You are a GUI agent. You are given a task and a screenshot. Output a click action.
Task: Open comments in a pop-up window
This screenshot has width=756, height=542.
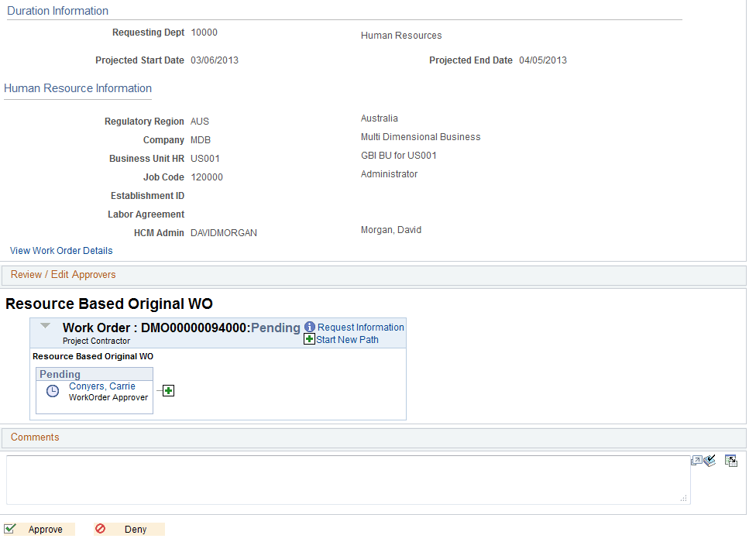(x=696, y=459)
